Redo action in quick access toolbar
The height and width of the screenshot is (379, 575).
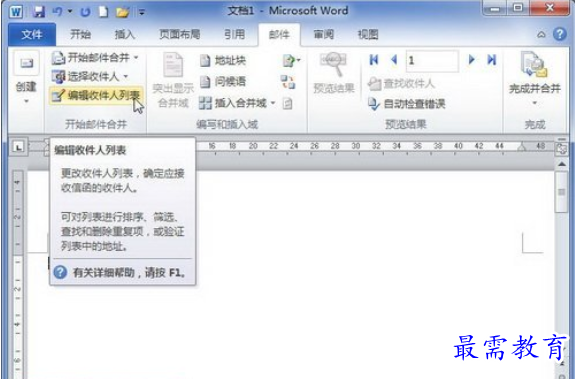click(85, 12)
